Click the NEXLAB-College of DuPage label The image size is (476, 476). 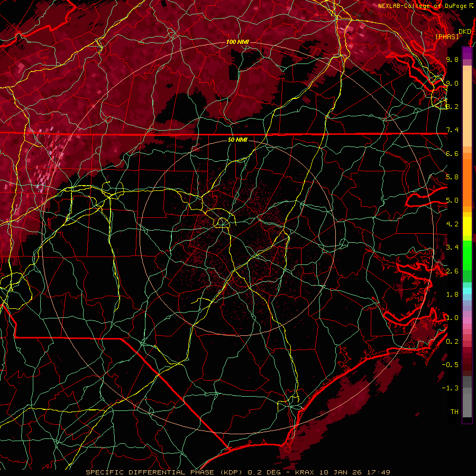(423, 6)
